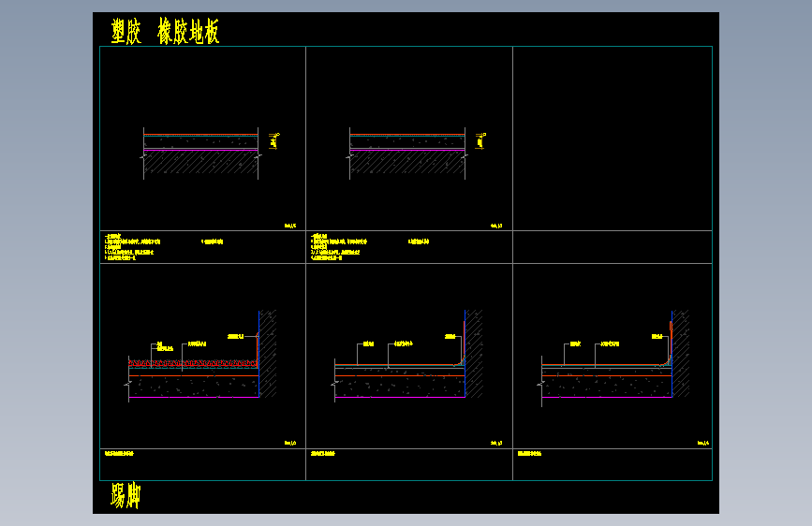Viewport: 812px width, 526px height.
Task: Click the scale label in the bottom-right drawing cell
Action: click(703, 443)
